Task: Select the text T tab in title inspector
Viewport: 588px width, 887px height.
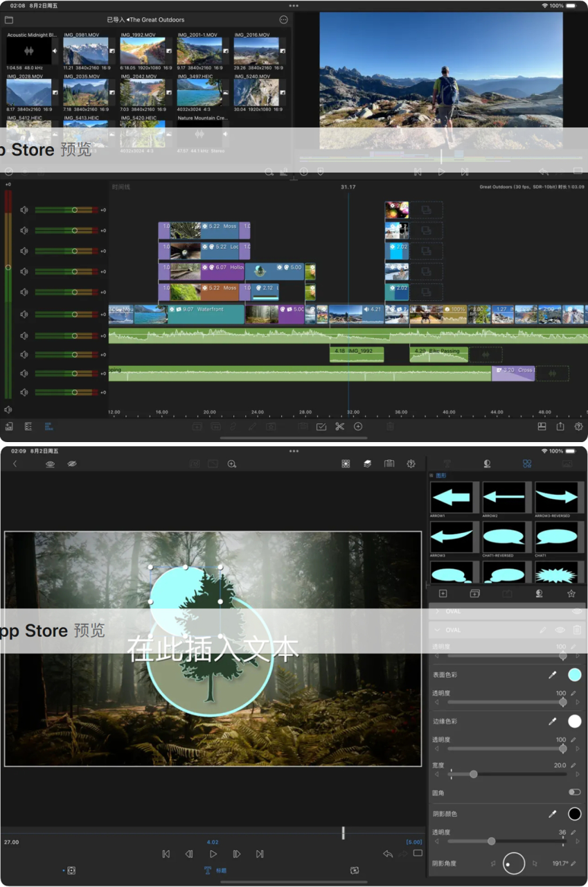Action: [447, 464]
